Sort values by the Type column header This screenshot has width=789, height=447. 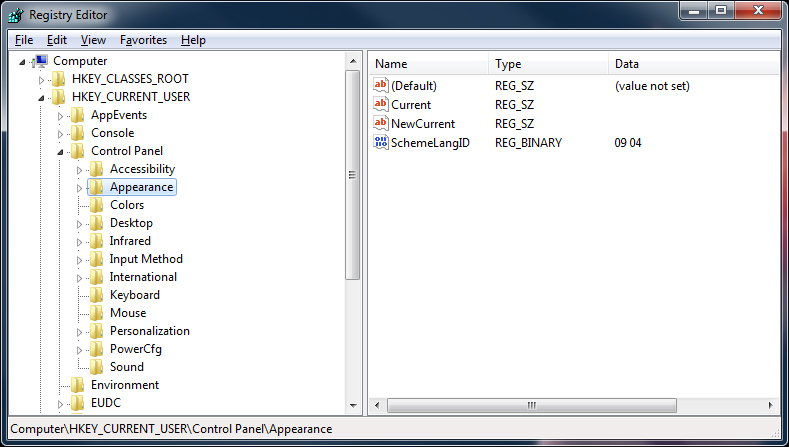click(x=548, y=64)
